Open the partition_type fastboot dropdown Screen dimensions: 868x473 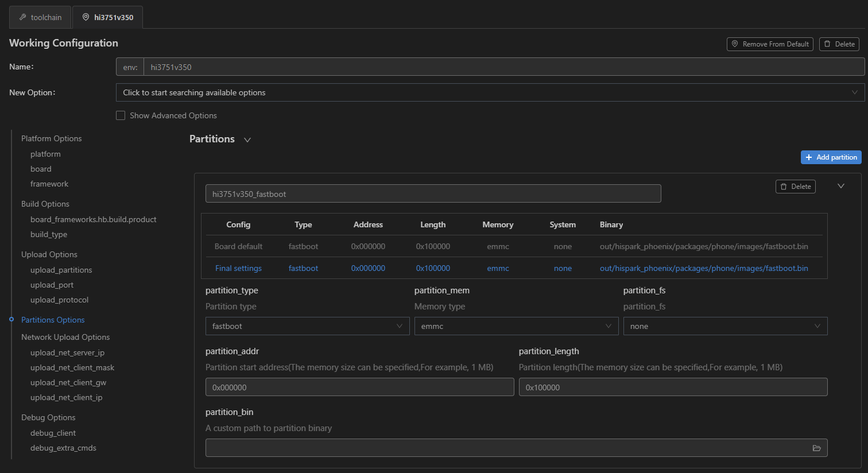(x=307, y=326)
